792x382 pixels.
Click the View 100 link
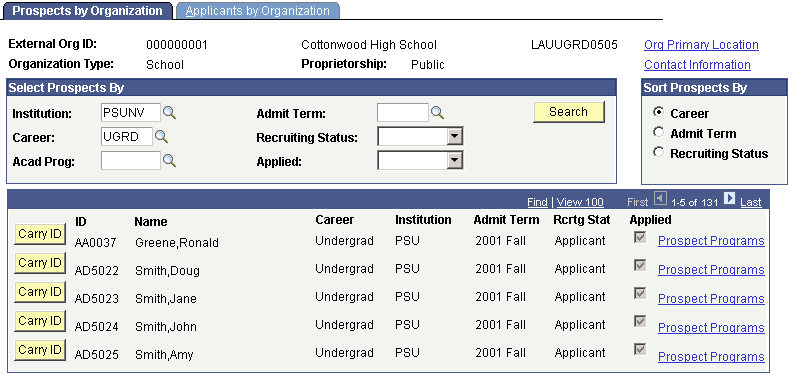click(x=580, y=202)
